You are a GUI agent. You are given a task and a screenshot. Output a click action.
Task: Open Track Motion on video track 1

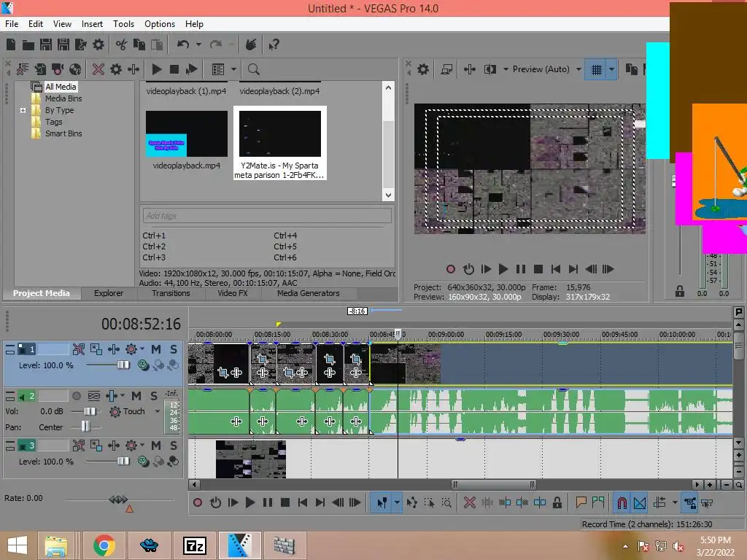96,349
